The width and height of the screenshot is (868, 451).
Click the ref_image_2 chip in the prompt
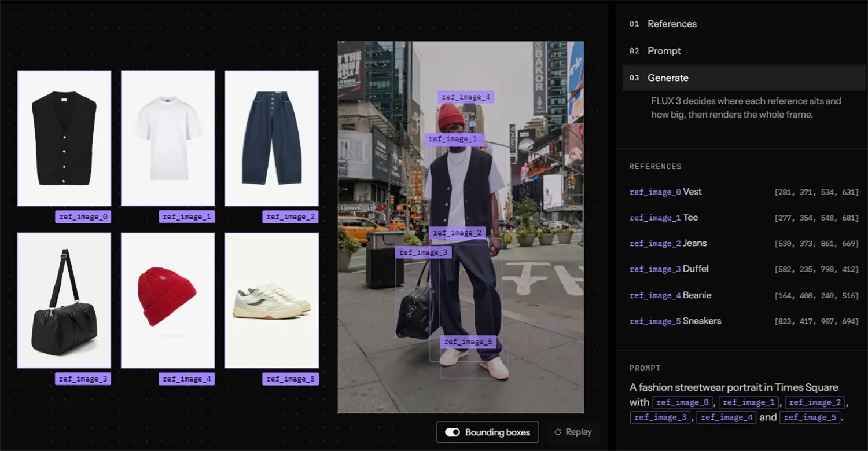coord(815,402)
